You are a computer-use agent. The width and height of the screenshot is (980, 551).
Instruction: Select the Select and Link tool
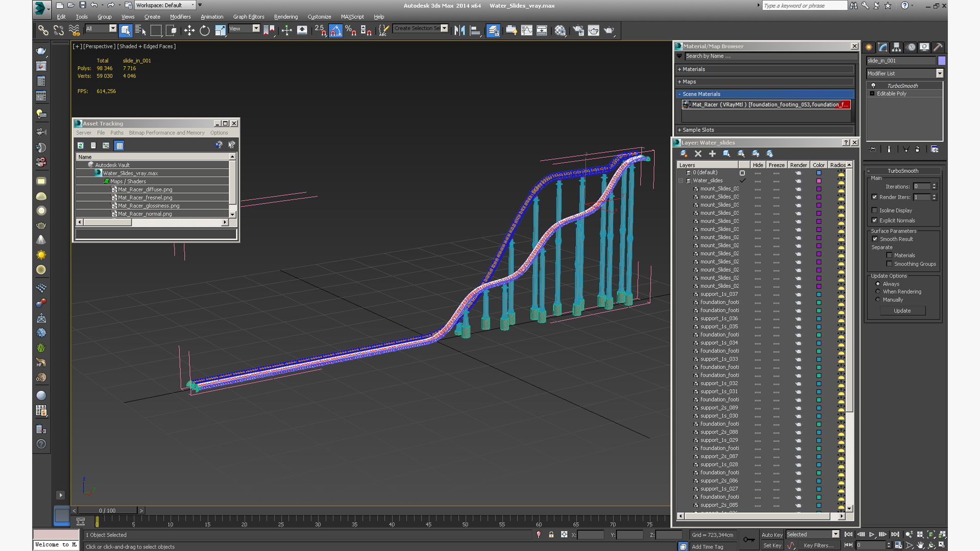[x=43, y=31]
